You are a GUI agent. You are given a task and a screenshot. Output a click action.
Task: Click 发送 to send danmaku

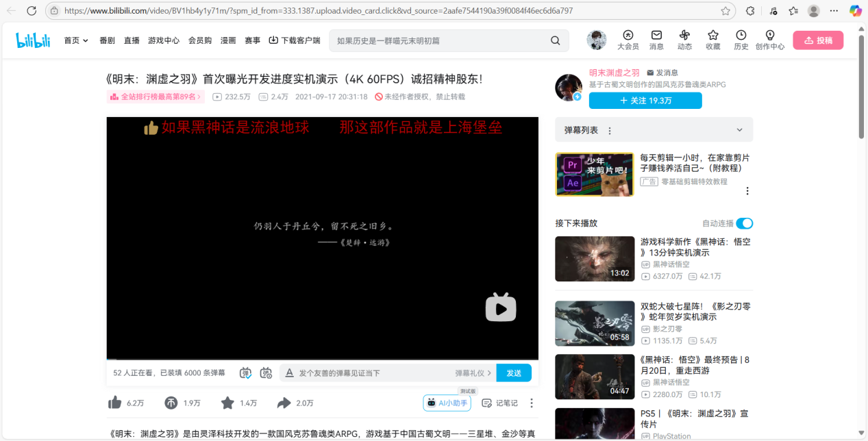coord(514,373)
